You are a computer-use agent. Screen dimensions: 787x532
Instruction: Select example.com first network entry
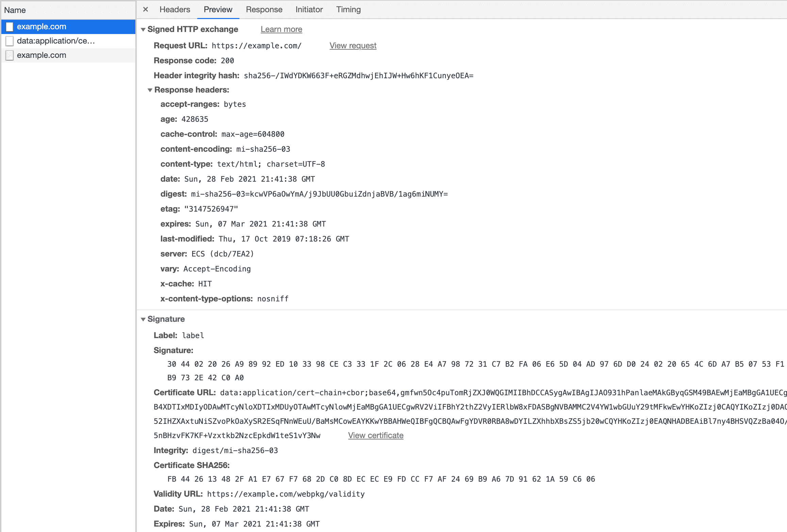(x=41, y=26)
